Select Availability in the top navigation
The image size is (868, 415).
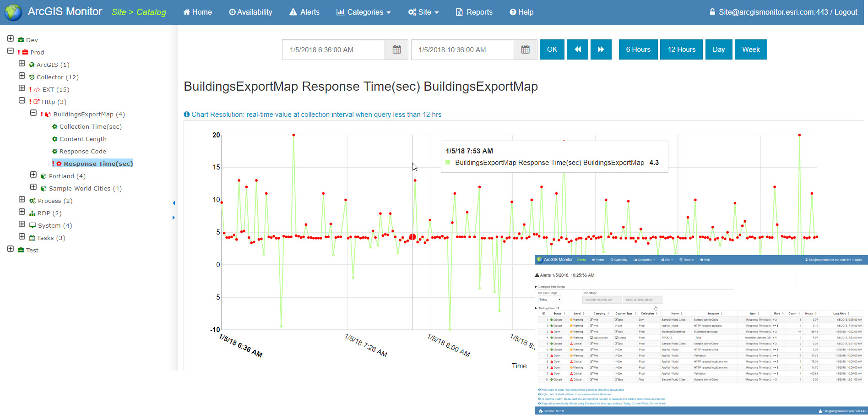250,12
